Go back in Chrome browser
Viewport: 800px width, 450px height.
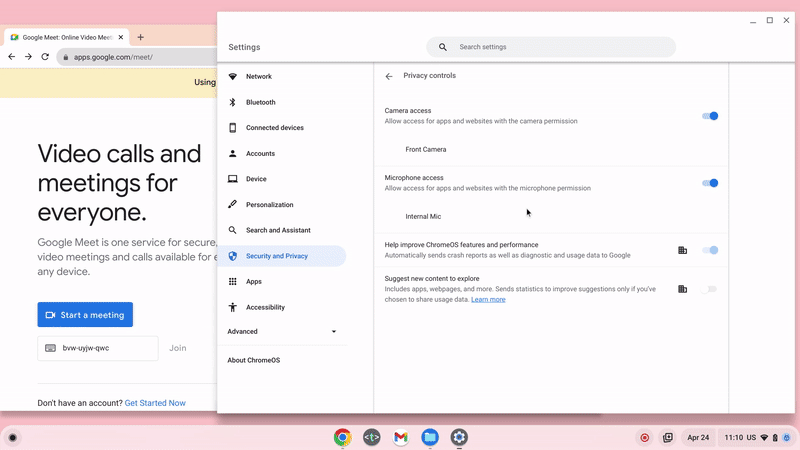tap(12, 57)
